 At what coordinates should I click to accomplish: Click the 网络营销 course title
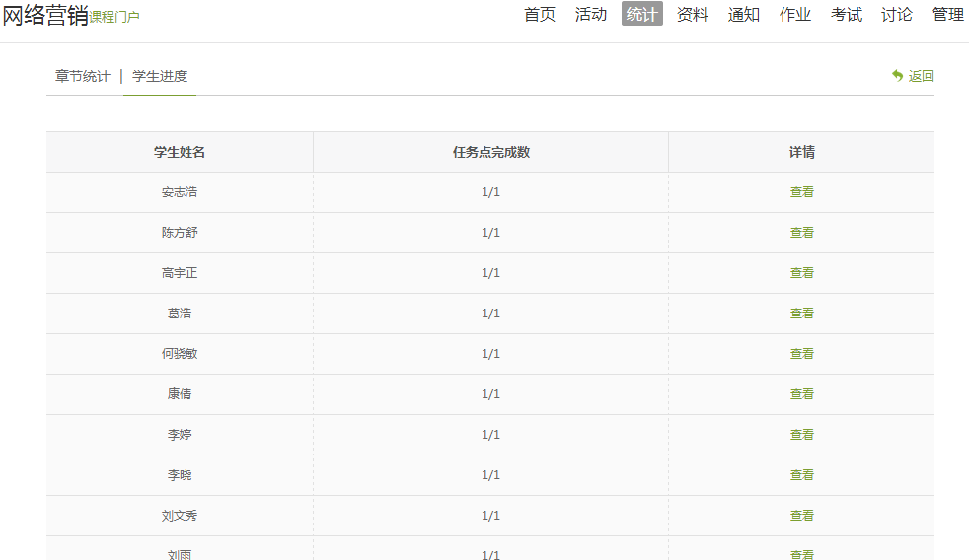45,15
